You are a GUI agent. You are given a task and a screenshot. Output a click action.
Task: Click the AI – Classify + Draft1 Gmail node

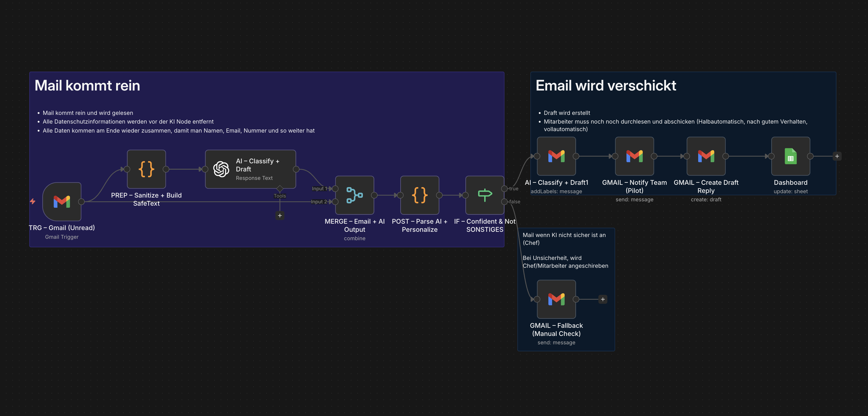pyautogui.click(x=556, y=156)
